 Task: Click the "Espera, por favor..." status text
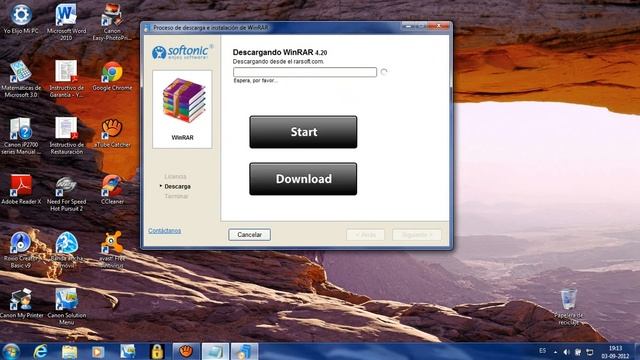256,81
